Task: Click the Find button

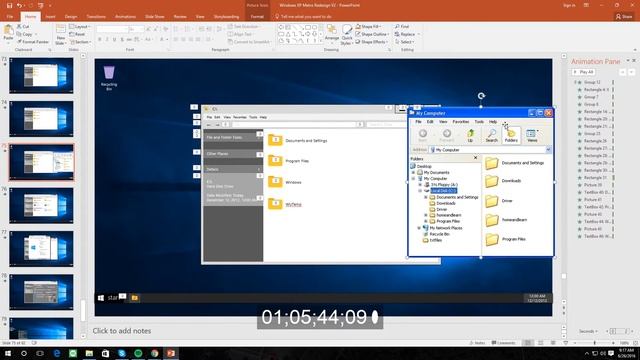Action: (x=402, y=27)
